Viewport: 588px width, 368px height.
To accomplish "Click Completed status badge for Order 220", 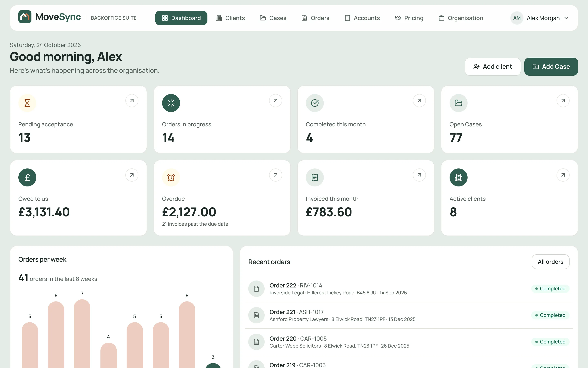I will click(x=550, y=342).
